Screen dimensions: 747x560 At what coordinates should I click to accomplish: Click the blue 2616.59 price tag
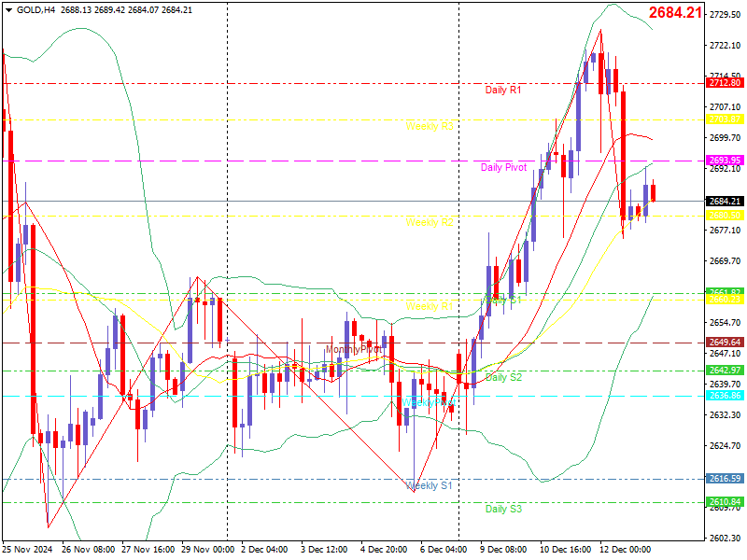[725, 479]
